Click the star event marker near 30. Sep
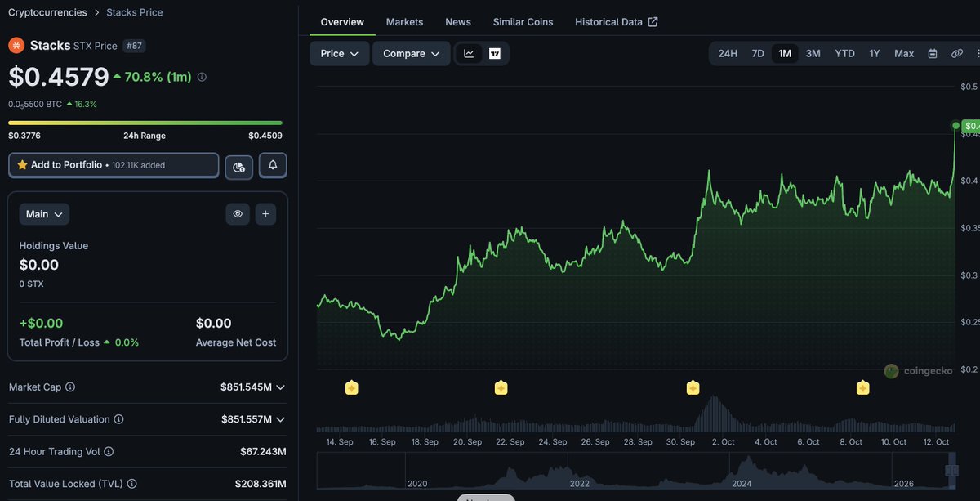The width and height of the screenshot is (980, 501). (x=693, y=387)
